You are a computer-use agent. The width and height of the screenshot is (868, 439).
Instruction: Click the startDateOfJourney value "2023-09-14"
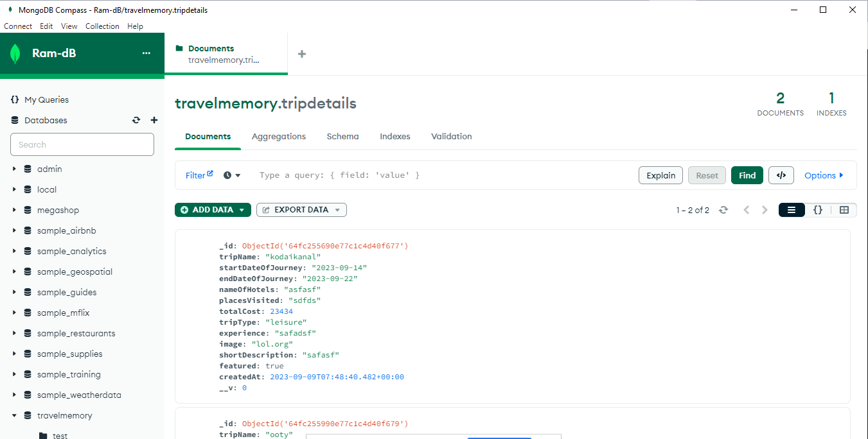(339, 268)
